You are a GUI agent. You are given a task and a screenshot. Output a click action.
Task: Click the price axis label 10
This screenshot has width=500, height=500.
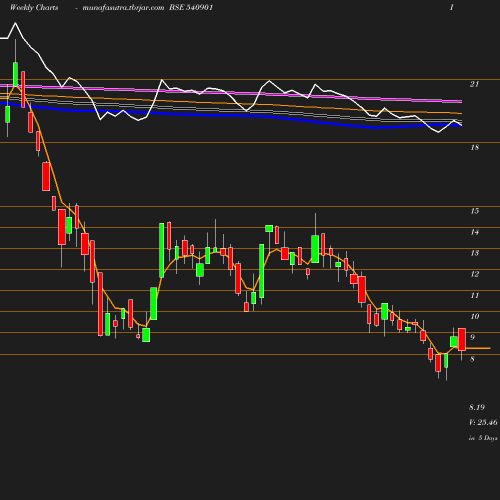point(475,316)
